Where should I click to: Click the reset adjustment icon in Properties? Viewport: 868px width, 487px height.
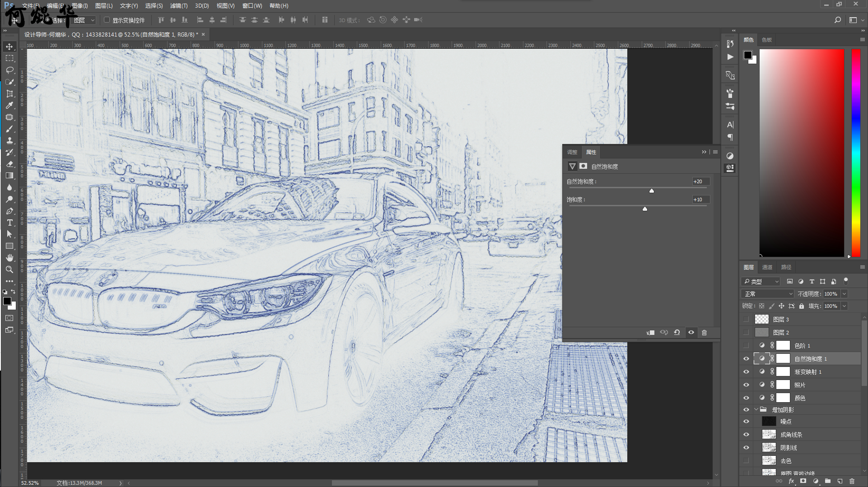(x=677, y=333)
